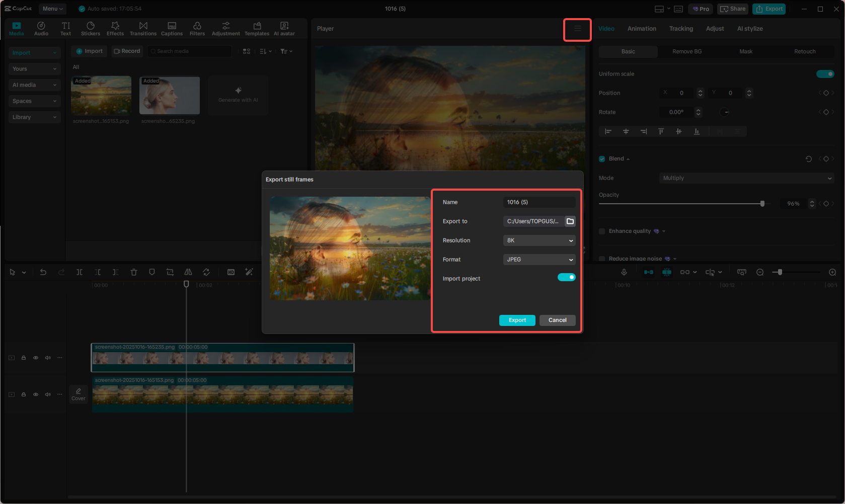Click the Opacity slider handle

[x=762, y=204]
